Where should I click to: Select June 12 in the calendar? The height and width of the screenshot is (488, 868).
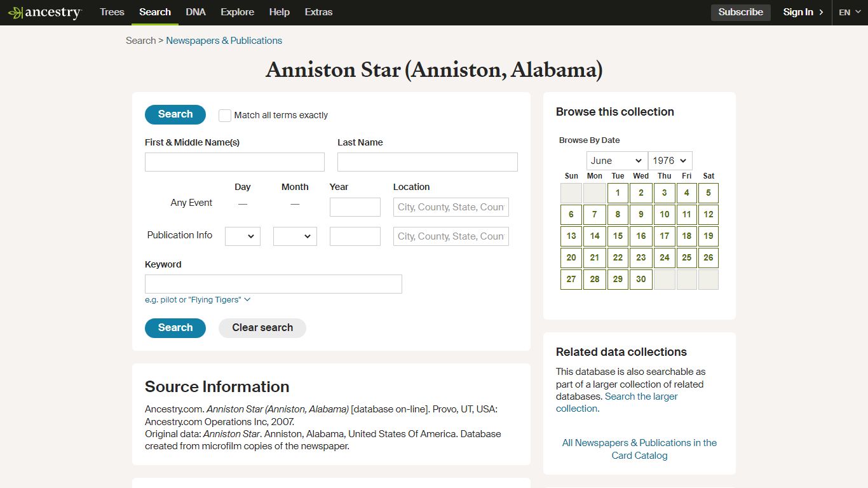(x=709, y=215)
